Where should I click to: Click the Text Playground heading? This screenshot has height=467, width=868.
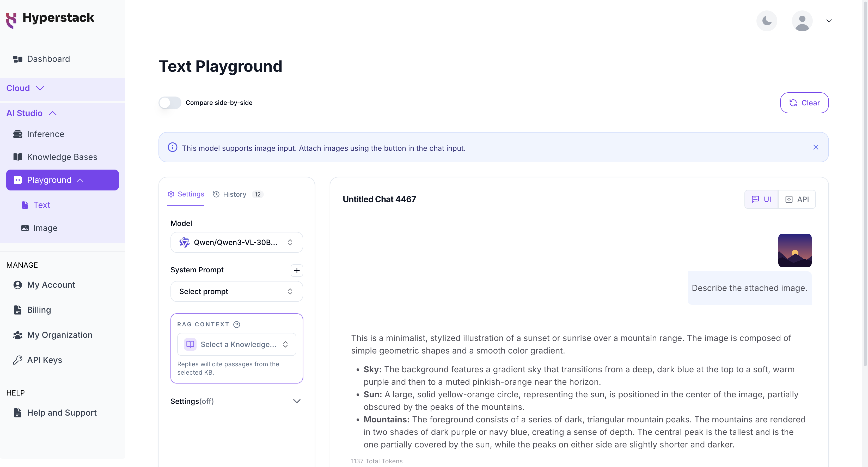[x=220, y=67]
